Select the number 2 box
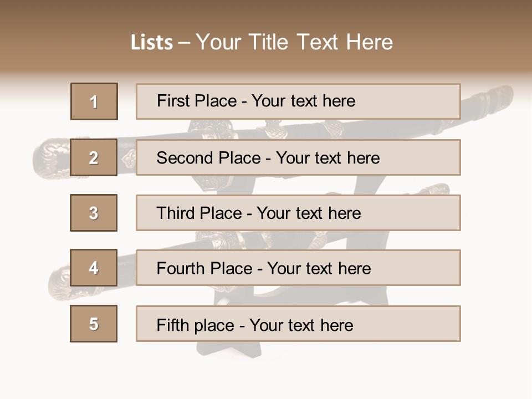Viewport: 532px width, 399px height. pyautogui.click(x=94, y=157)
